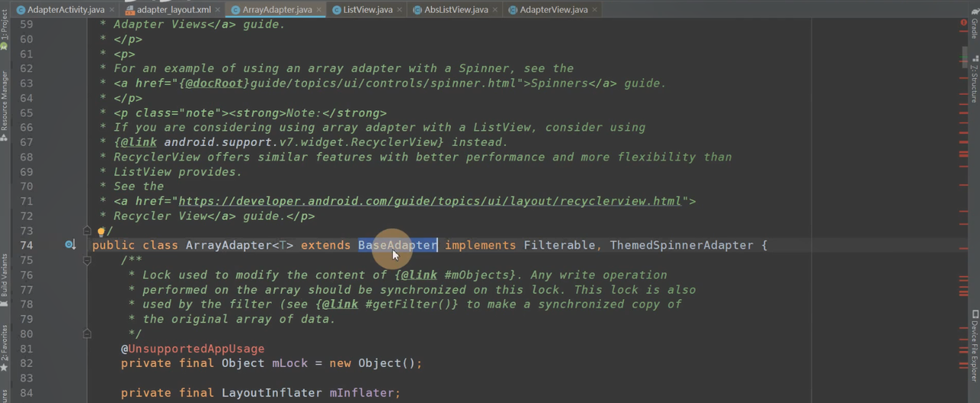Screen dimensions: 980x403
Task: Click the Favorites star icon
Action: [4, 367]
